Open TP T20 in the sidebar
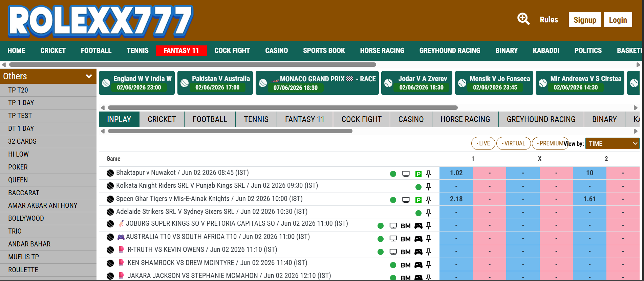 pos(48,90)
